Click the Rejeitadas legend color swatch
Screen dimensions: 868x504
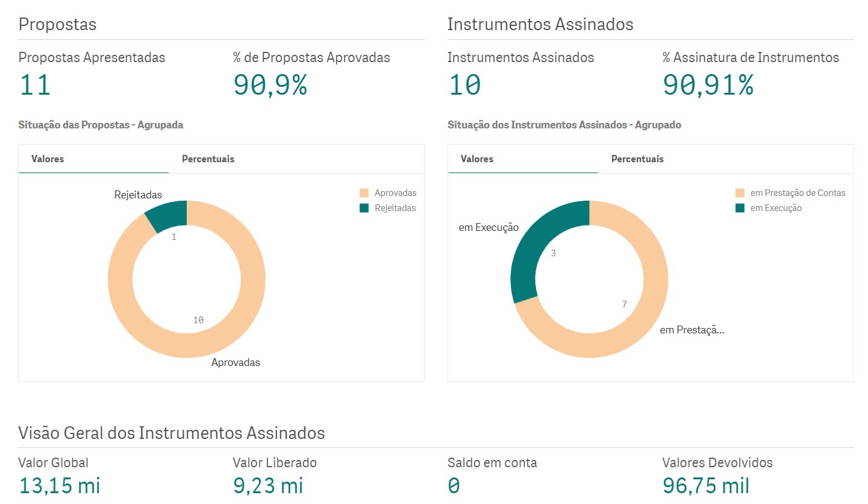364,208
